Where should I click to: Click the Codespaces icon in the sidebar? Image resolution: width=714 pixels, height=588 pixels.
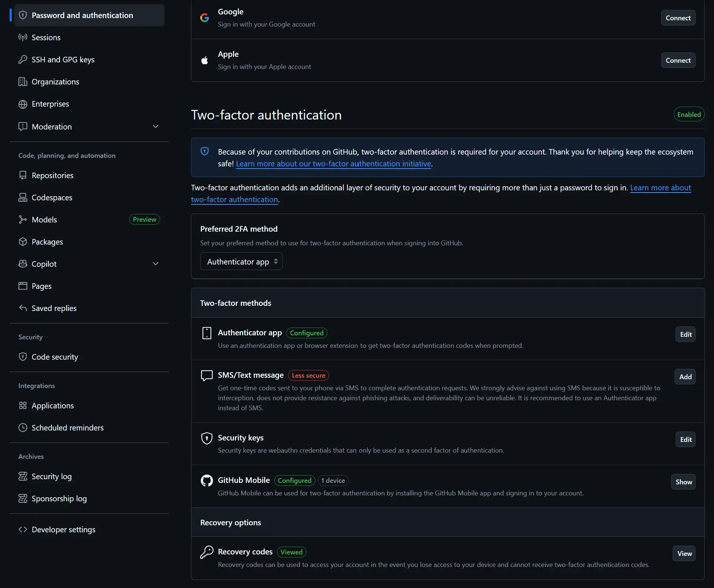[x=23, y=198]
